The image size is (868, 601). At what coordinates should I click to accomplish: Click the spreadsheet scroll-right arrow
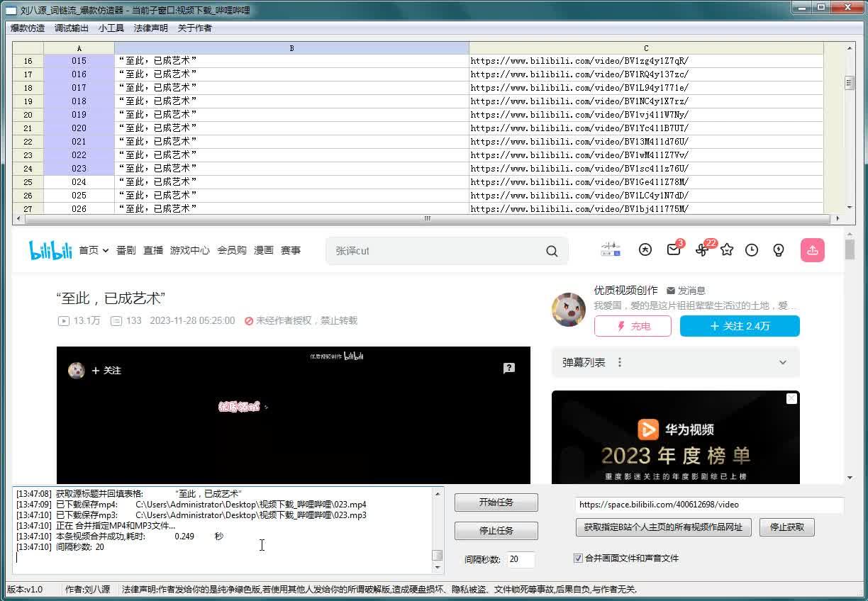[838, 218]
